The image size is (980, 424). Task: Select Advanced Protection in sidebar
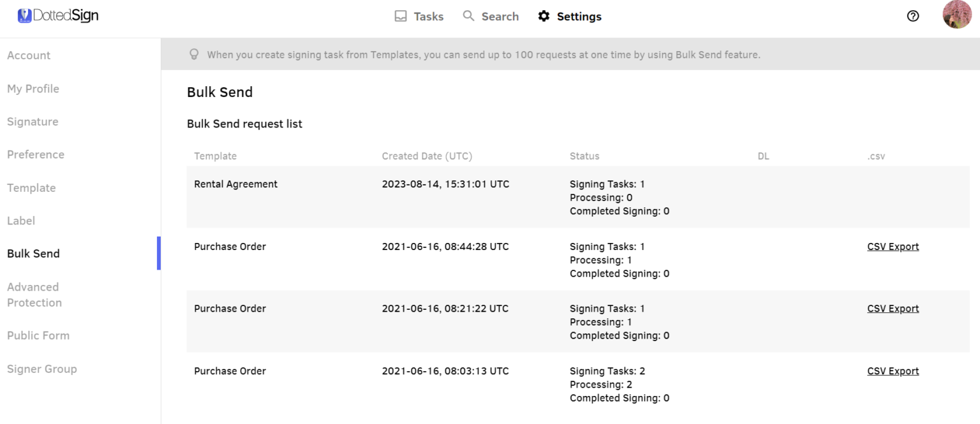pyautogui.click(x=34, y=295)
